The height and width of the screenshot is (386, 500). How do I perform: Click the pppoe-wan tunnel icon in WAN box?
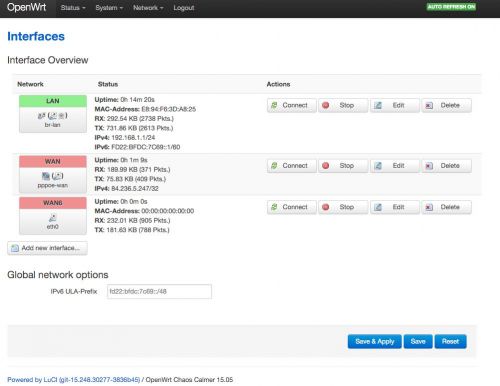[x=46, y=176]
